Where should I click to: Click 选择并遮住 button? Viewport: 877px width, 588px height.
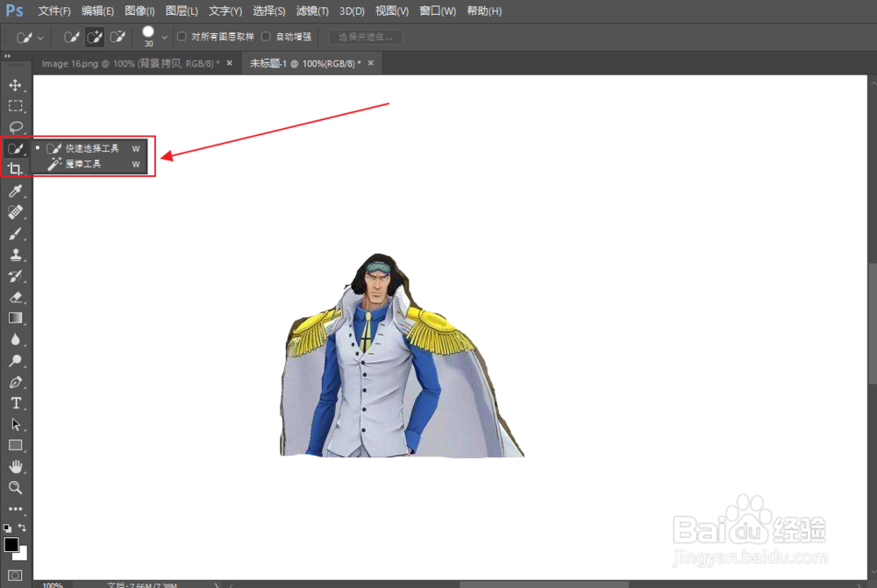tap(365, 37)
